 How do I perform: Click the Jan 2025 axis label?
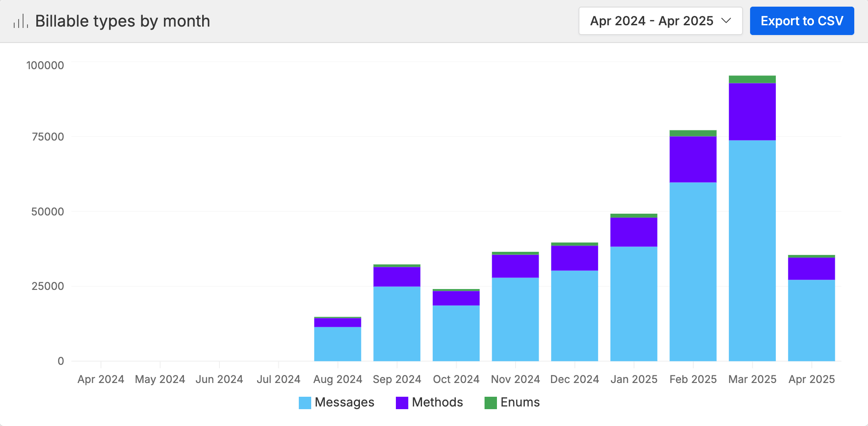pos(634,379)
